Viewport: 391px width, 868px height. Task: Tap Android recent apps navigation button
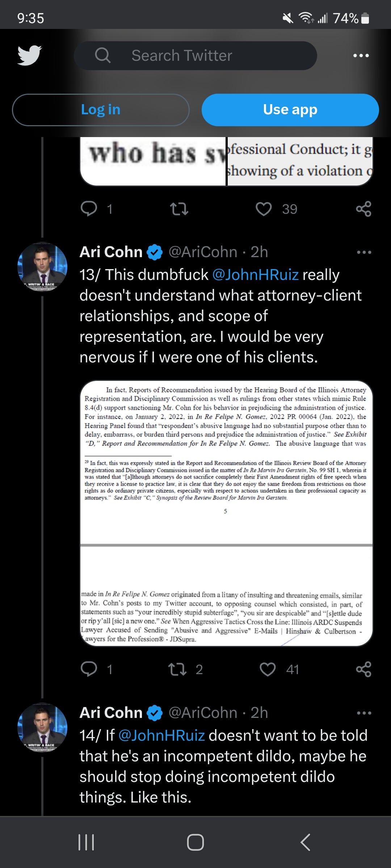pos(86,842)
